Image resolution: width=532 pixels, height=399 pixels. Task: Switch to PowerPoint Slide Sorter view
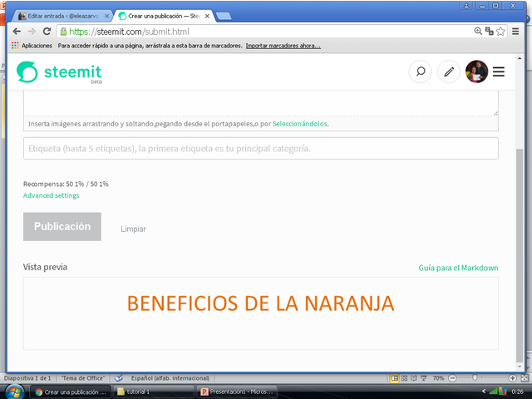404,378
